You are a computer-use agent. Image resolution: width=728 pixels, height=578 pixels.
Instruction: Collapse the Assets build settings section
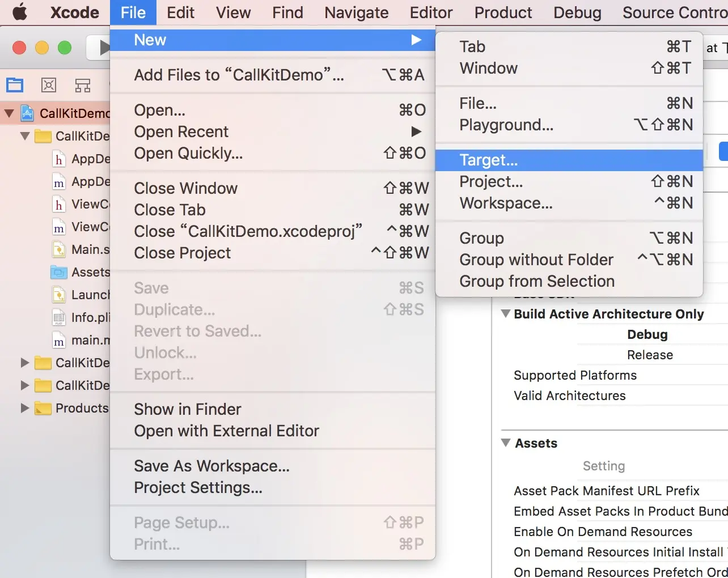[506, 443]
